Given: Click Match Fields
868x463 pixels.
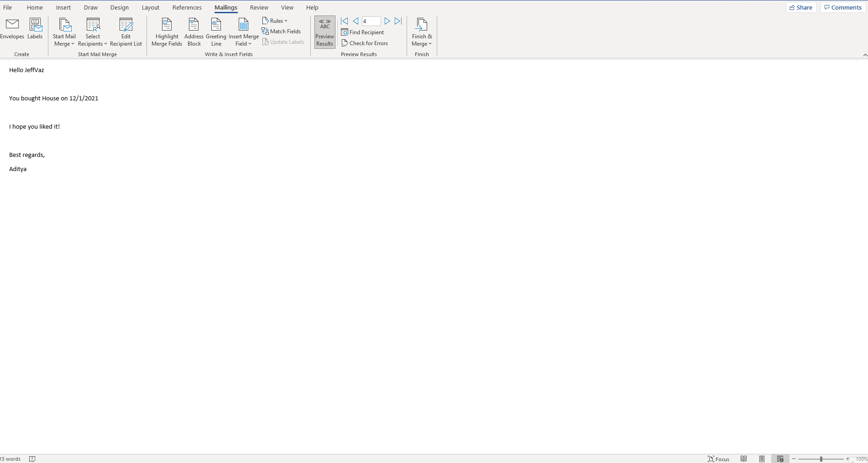Looking at the screenshot, I should coord(281,31).
